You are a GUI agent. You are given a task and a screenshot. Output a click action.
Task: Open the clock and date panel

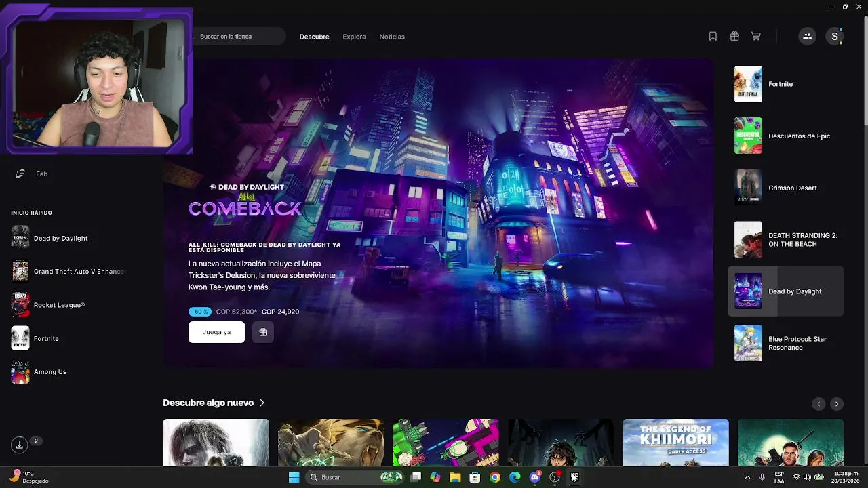click(846, 477)
